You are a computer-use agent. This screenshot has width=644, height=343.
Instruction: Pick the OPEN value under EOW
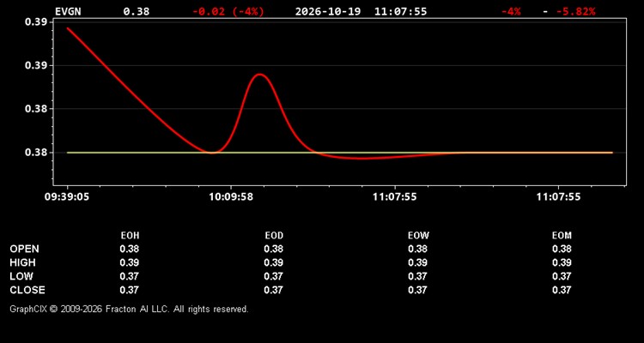coord(417,249)
